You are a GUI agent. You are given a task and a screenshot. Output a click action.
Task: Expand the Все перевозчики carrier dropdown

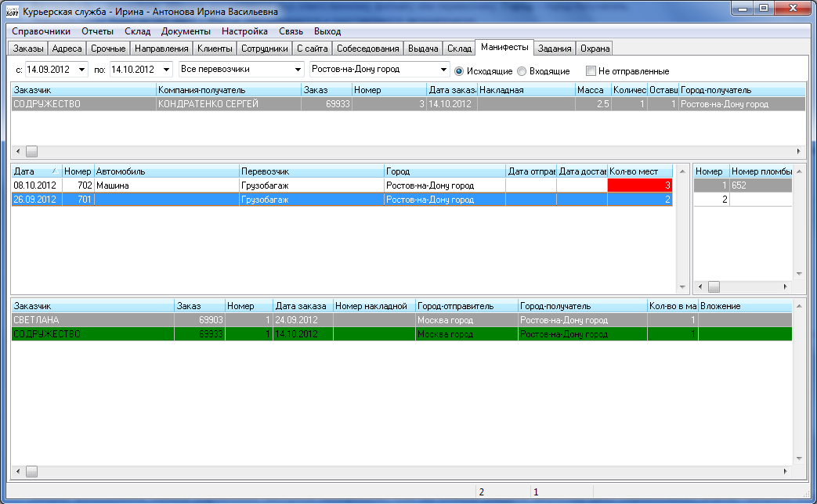(x=298, y=69)
